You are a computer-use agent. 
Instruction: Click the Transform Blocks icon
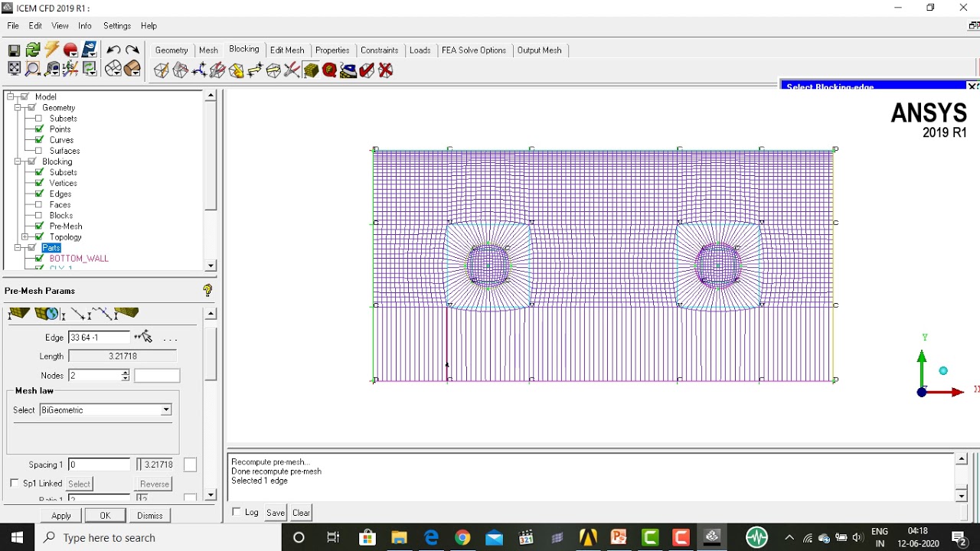[x=273, y=70]
